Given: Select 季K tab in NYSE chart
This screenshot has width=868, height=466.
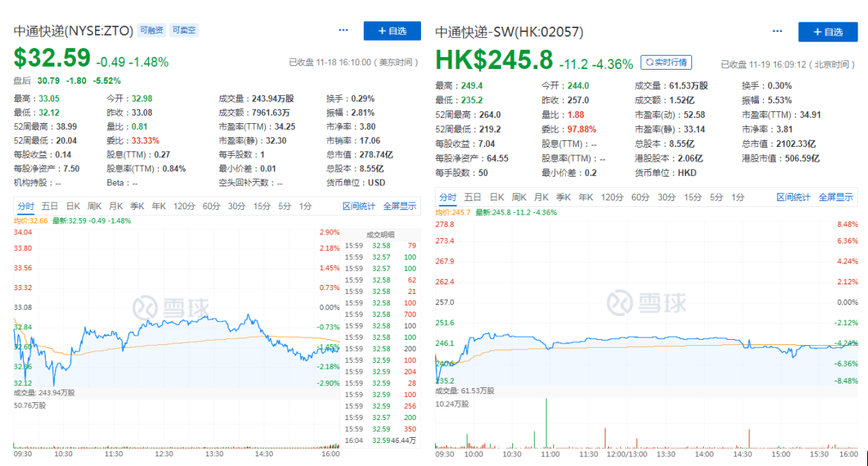Looking at the screenshot, I should (137, 206).
